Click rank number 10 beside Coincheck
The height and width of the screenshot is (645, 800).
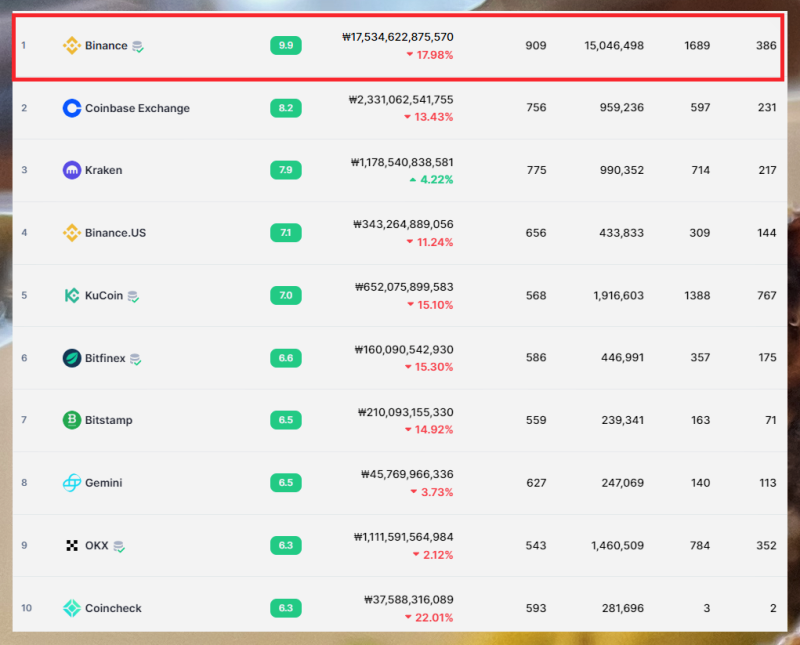[x=26, y=608]
